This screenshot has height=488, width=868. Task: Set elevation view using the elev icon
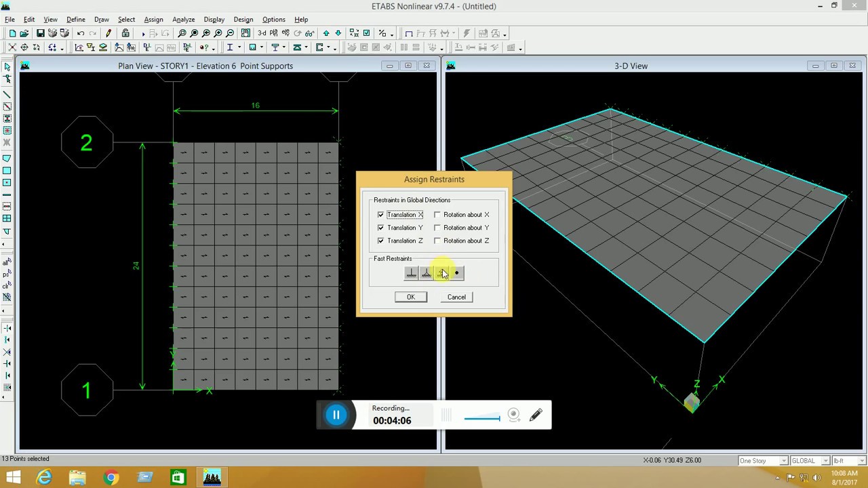coord(286,33)
